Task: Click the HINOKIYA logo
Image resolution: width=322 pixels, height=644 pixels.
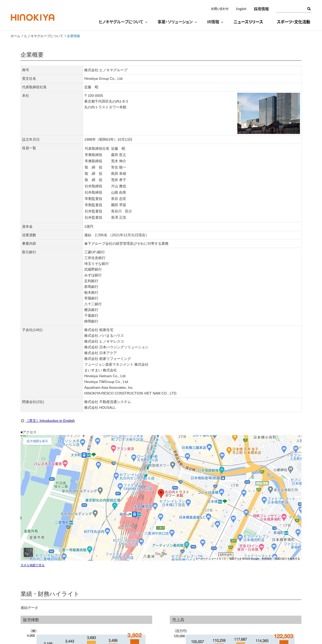Action: (33, 17)
